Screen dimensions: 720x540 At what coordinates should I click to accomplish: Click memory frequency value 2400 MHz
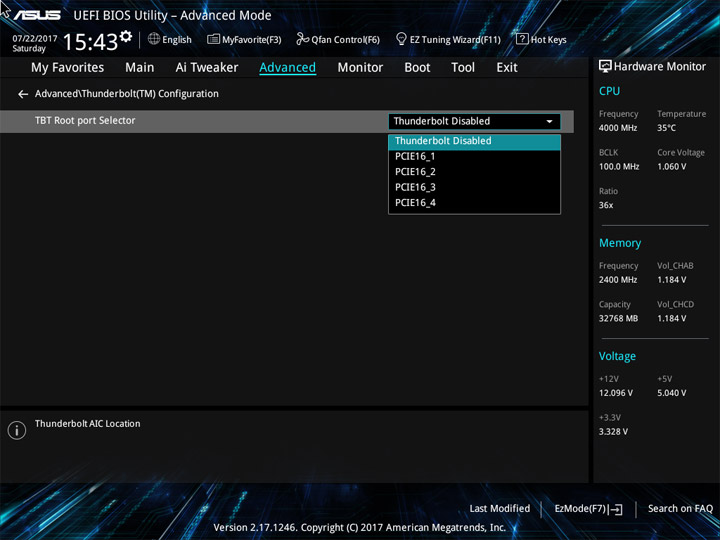[x=618, y=280]
